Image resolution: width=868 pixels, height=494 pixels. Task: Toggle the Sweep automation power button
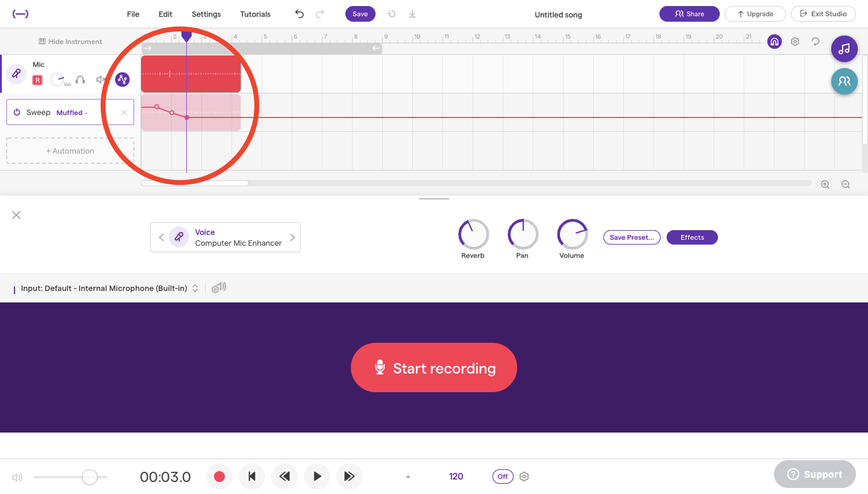(17, 113)
